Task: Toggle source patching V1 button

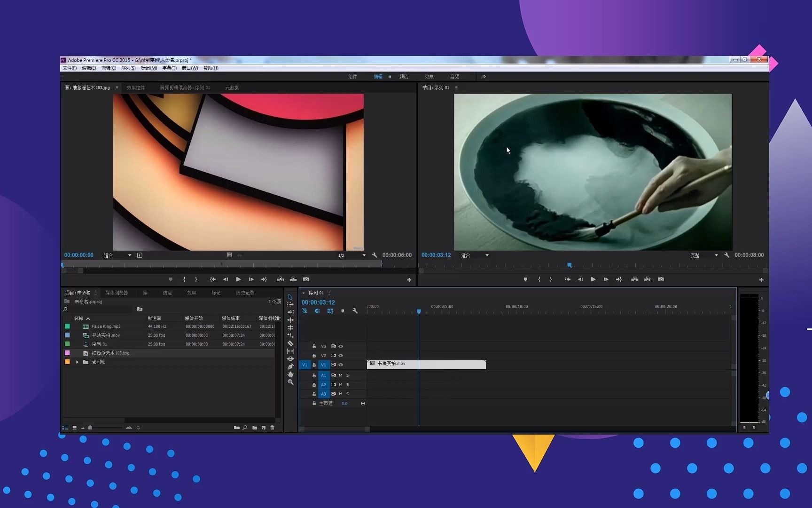Action: coord(304,365)
